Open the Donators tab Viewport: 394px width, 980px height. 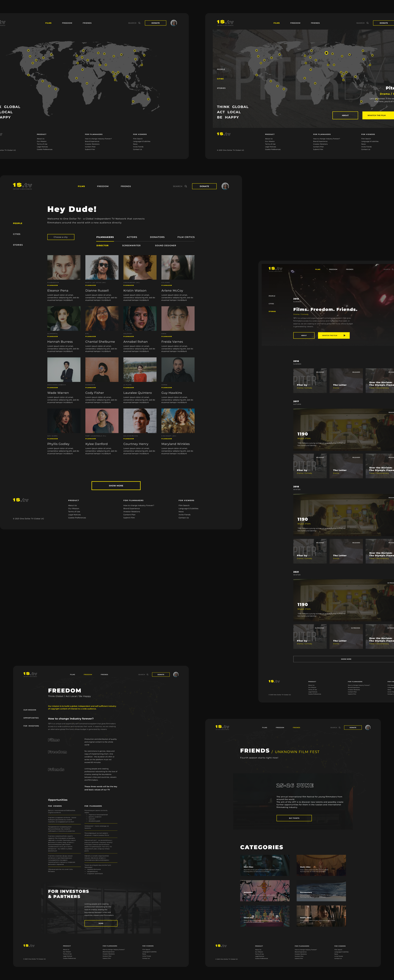pos(157,237)
